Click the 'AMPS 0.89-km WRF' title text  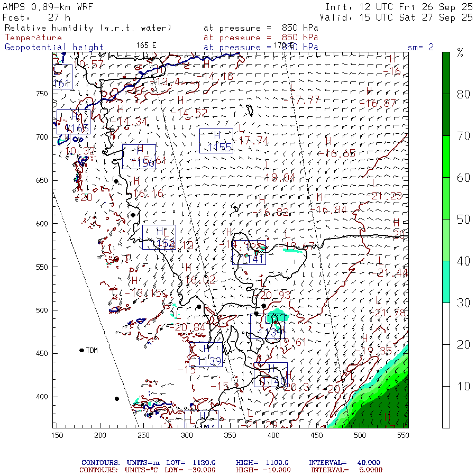48,7
